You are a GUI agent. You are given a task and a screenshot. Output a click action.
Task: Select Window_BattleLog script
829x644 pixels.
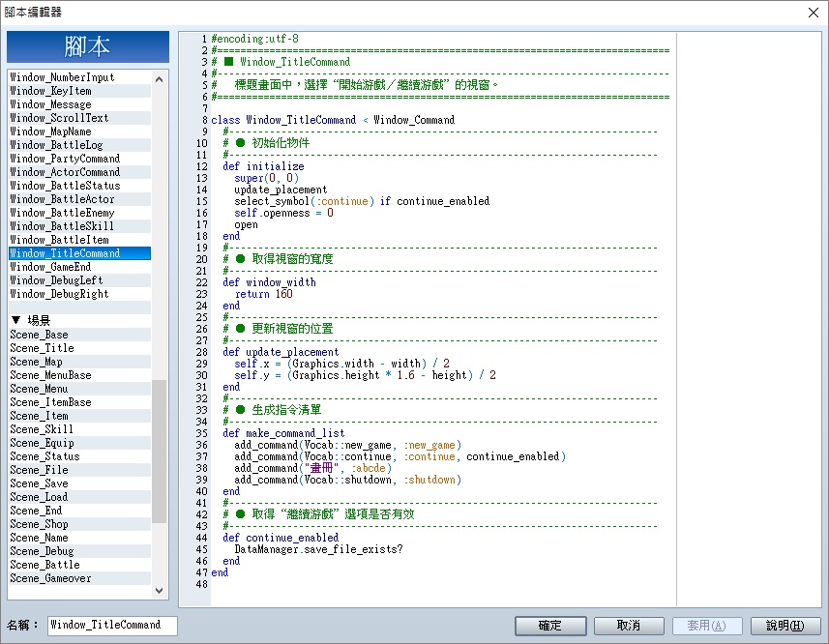79,145
